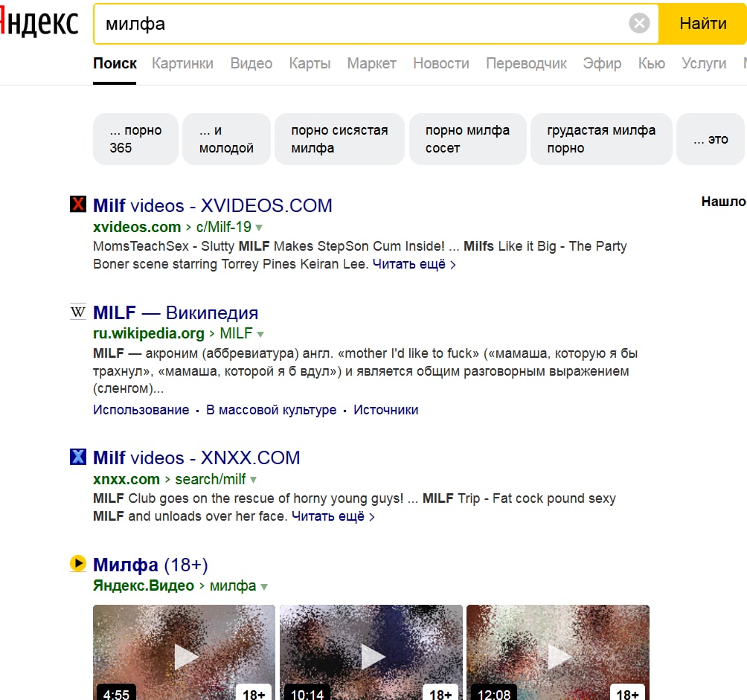Open the Карты tab
This screenshot has height=700, width=747.
tap(310, 63)
